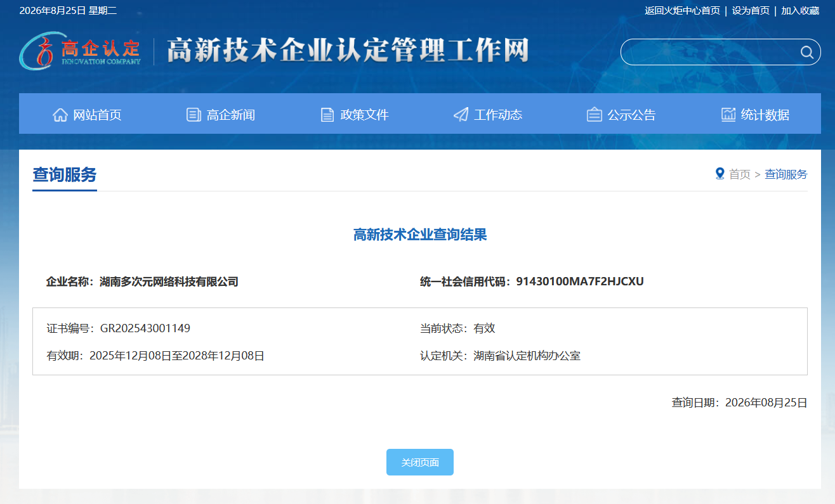
Task: Click the 设为首页 link
Action: [x=751, y=11]
